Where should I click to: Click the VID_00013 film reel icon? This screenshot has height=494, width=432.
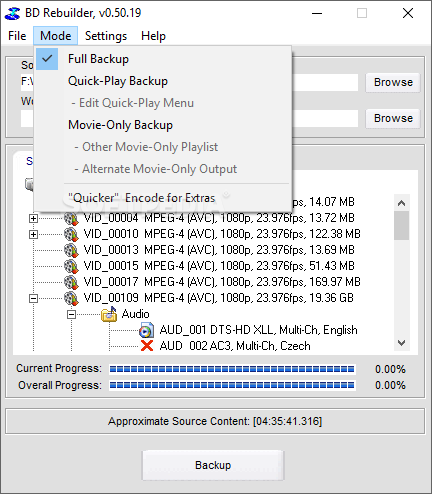point(71,250)
